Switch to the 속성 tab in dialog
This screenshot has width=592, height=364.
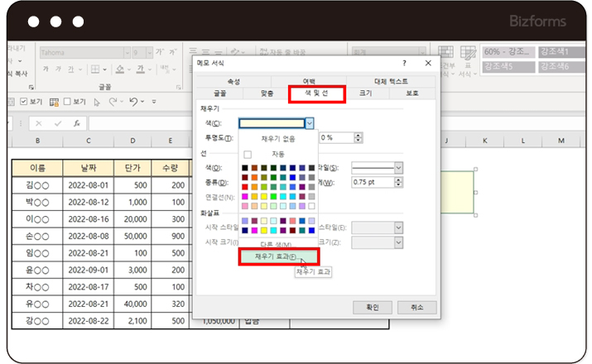(233, 81)
